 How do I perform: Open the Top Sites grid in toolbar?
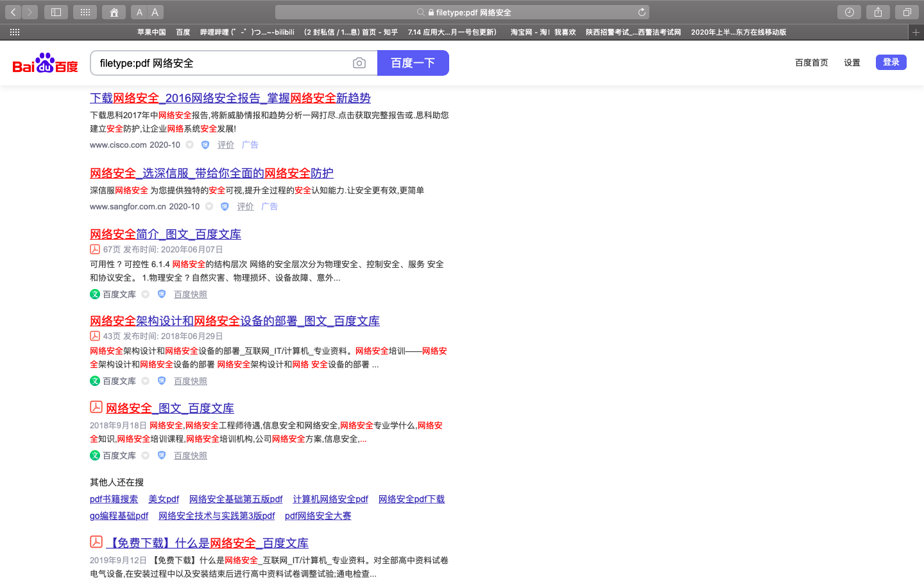[x=85, y=12]
